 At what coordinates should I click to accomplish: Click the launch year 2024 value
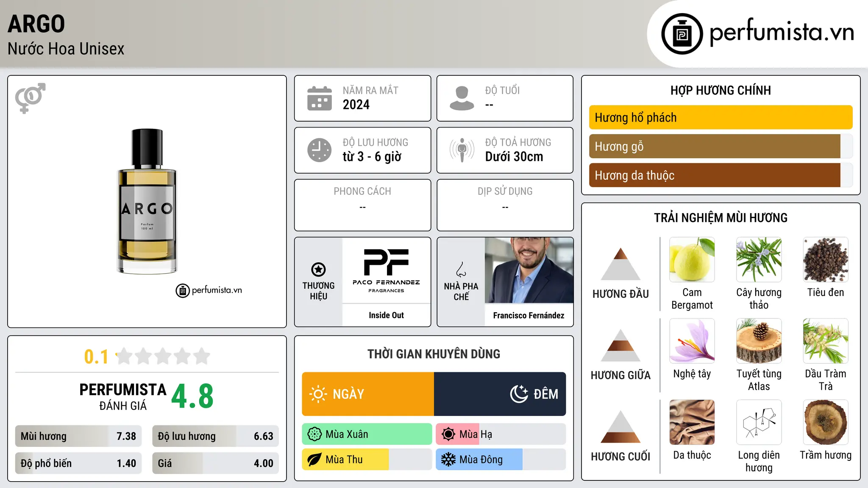click(356, 105)
